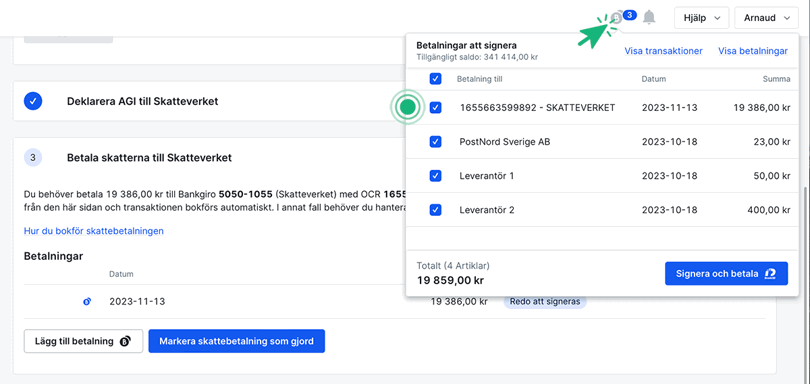The height and width of the screenshot is (384, 810).
Task: Select the Leverantör 2 row name
Action: [x=487, y=210]
